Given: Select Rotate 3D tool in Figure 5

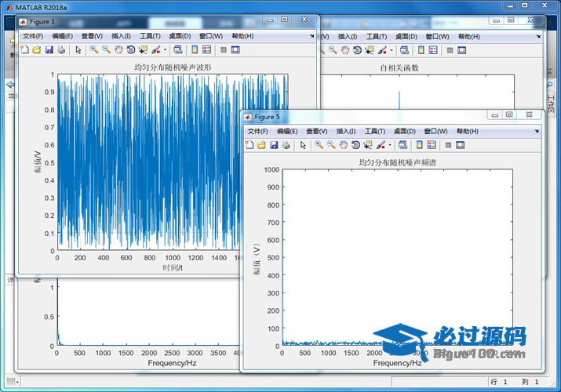Looking at the screenshot, I should [x=356, y=145].
